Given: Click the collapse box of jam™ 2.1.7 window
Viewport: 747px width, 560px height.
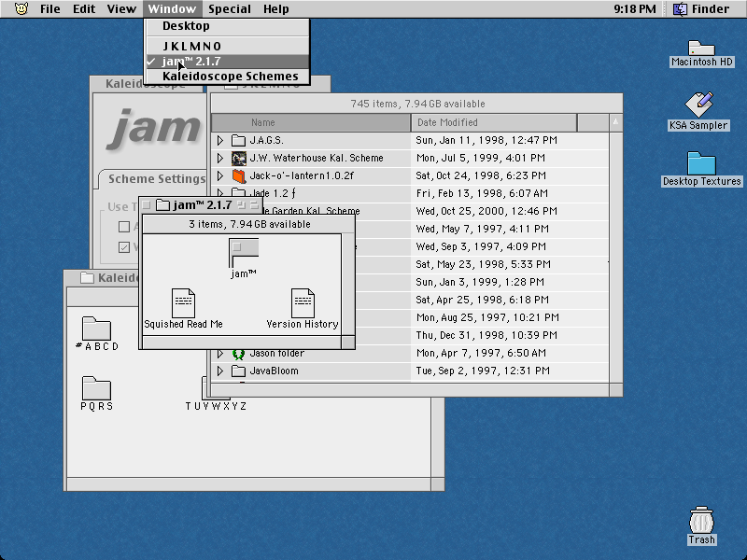Looking at the screenshot, I should pyautogui.click(x=254, y=205).
